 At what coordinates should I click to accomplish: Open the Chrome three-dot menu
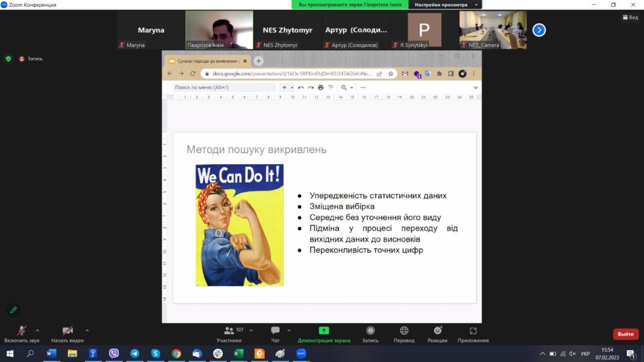(474, 74)
